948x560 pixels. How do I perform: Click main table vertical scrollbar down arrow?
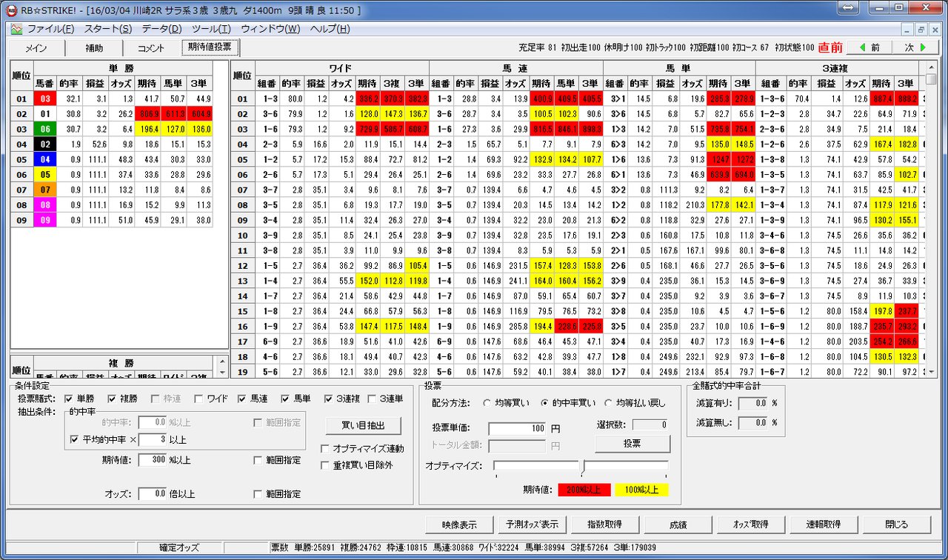(931, 371)
